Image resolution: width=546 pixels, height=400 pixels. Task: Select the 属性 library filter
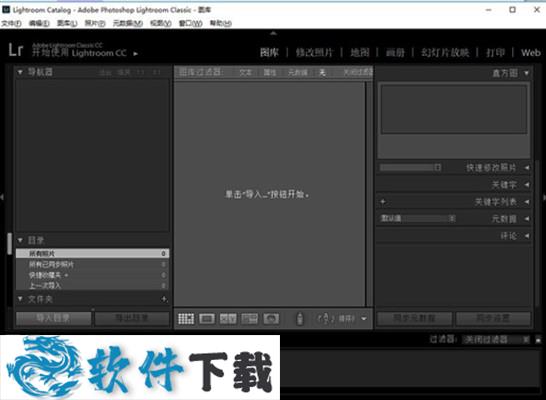point(270,72)
